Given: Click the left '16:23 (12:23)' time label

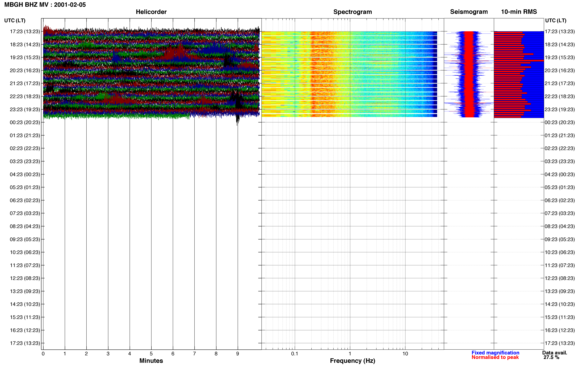Looking at the screenshot, I should [25, 330].
